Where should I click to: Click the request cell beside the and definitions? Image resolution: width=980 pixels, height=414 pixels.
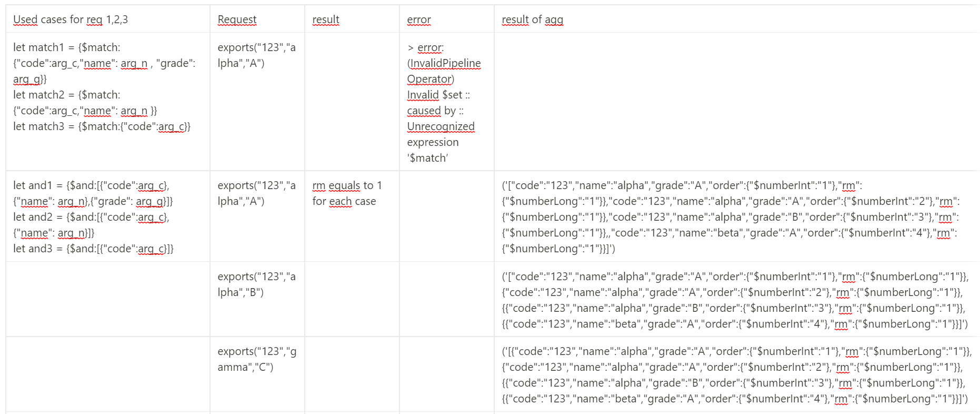pyautogui.click(x=256, y=193)
